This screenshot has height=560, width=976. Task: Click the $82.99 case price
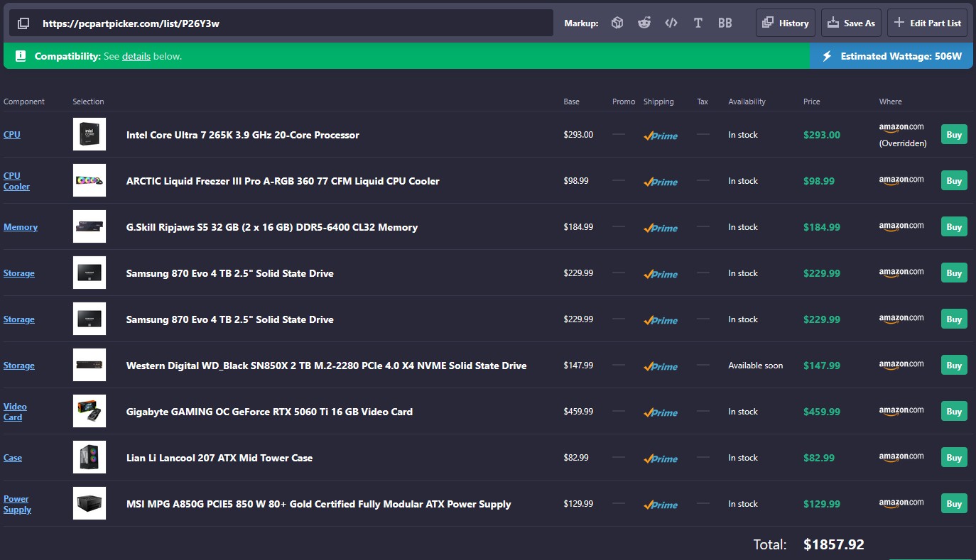(x=819, y=458)
